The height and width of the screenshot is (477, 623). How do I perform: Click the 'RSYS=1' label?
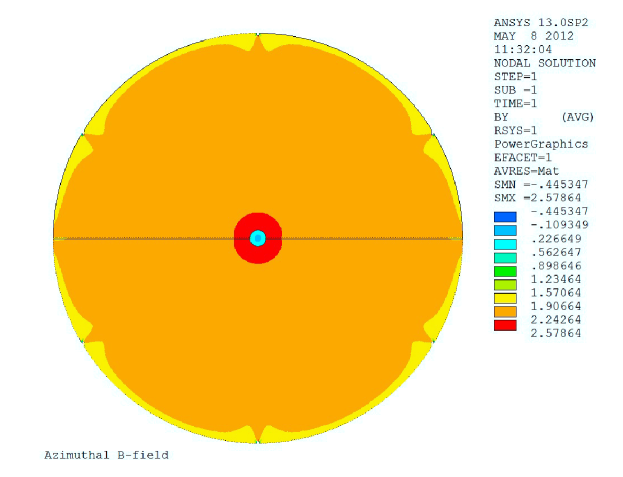[x=515, y=130]
